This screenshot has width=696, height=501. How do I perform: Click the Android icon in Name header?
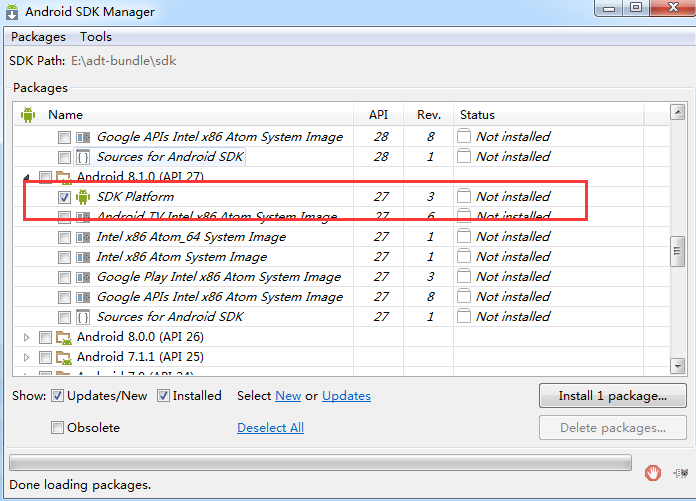point(28,115)
